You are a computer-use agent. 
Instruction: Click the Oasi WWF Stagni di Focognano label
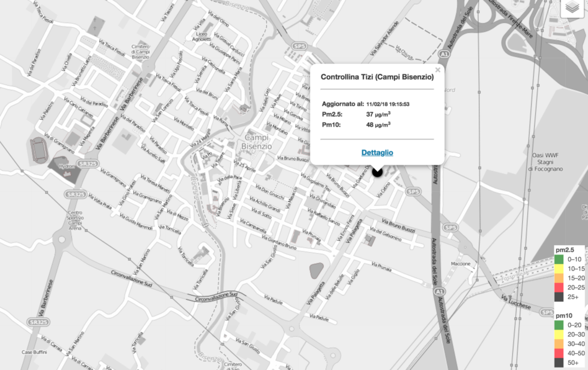(x=546, y=161)
